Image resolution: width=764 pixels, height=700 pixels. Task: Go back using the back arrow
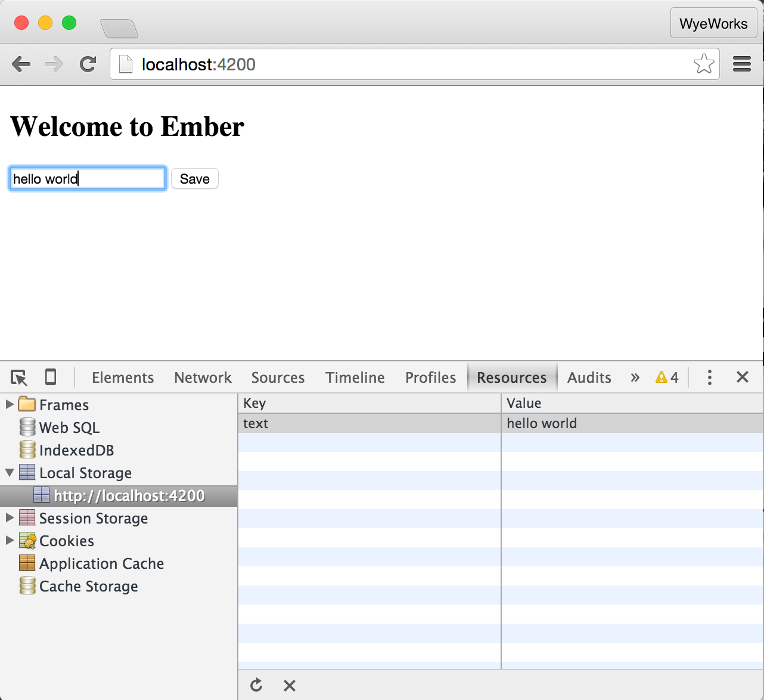click(21, 64)
